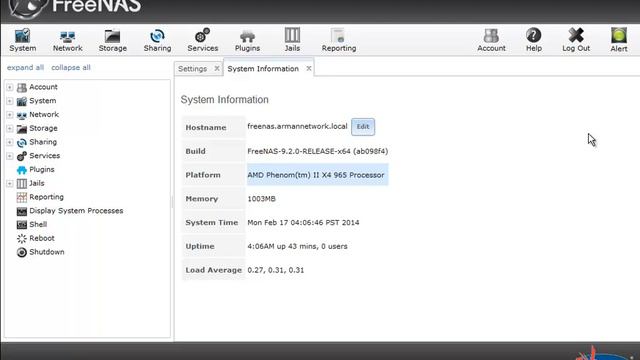The height and width of the screenshot is (360, 640).
Task: Open the Storage toolbar icon
Action: pyautogui.click(x=112, y=40)
